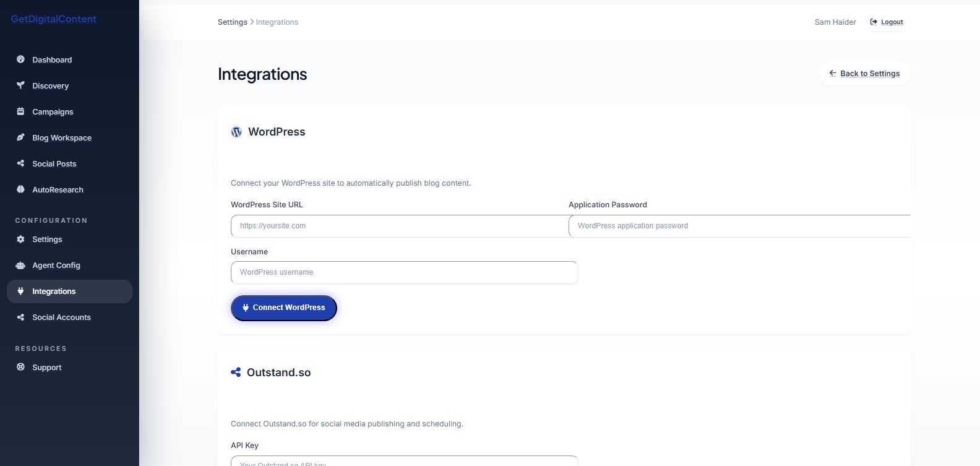Click the Campaigns calendar icon
980x466 pixels.
point(20,111)
